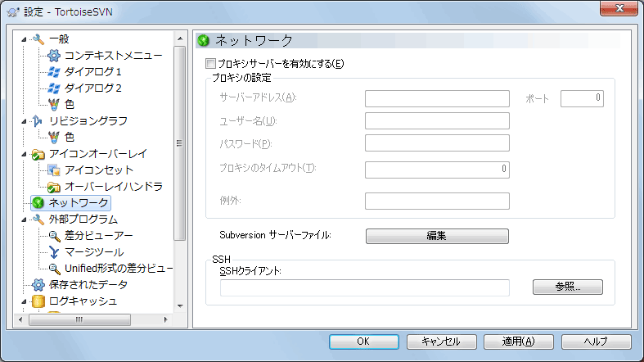
Task: Click the gear icon of コンテキストメニュー
Action: tap(54, 56)
